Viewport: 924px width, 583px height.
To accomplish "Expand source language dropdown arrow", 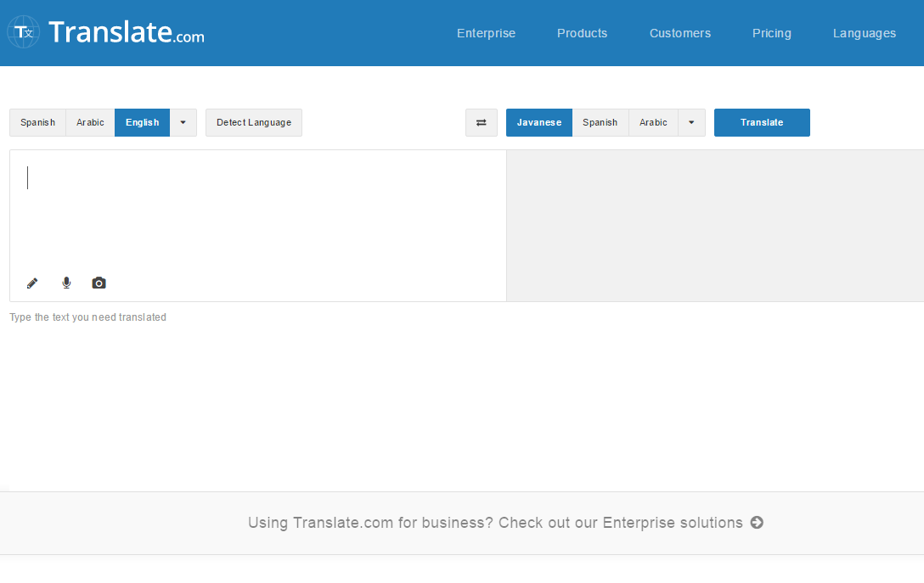I will point(183,122).
